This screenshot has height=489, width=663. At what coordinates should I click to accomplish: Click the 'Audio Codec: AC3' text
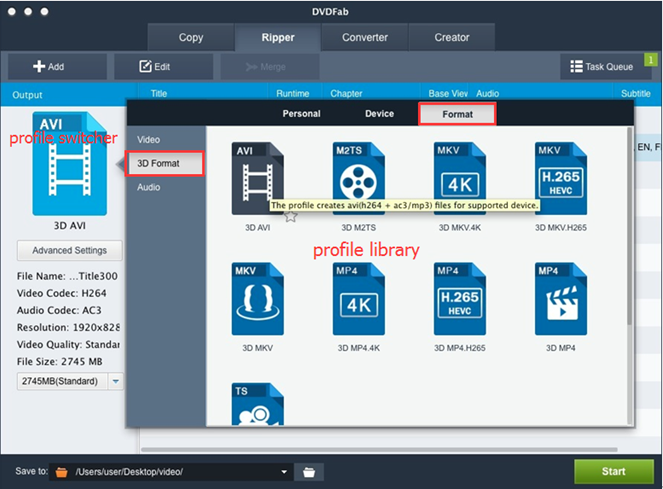coord(59,310)
